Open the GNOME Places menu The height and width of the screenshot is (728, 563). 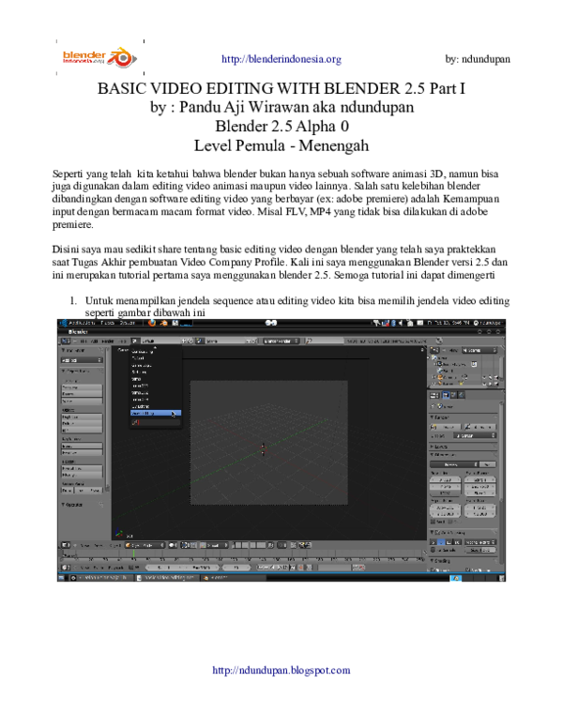point(107,323)
